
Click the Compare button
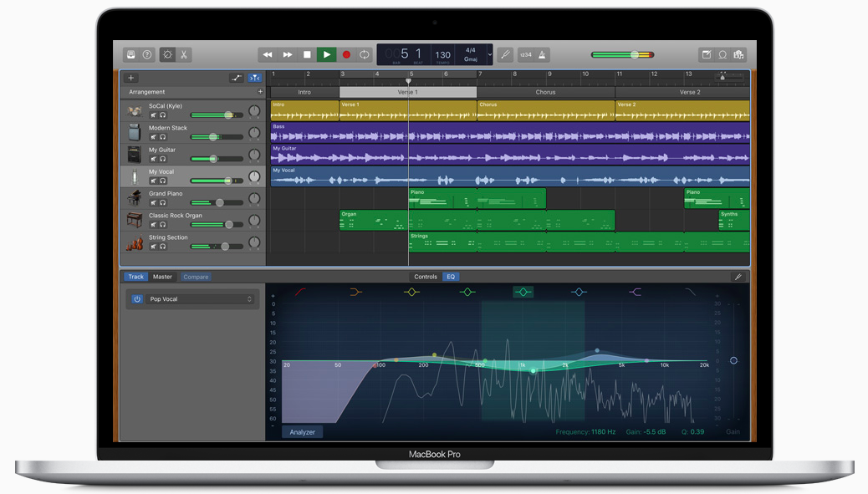tap(195, 277)
